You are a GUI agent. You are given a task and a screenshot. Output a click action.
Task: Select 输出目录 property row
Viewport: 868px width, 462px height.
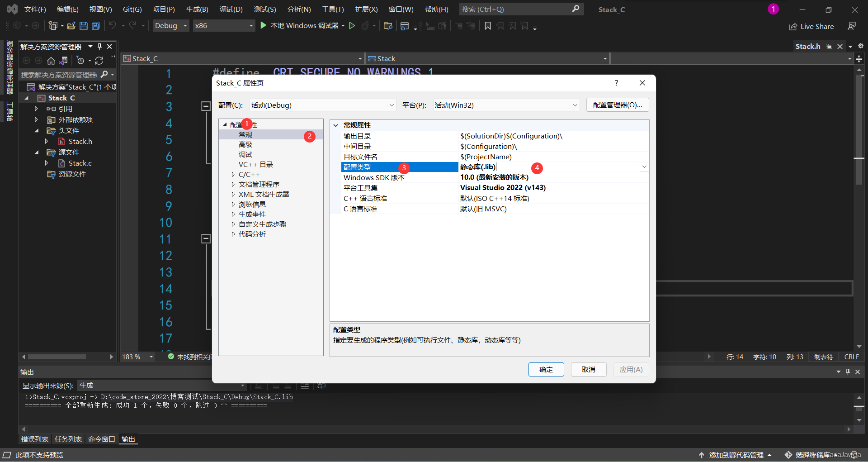495,136
